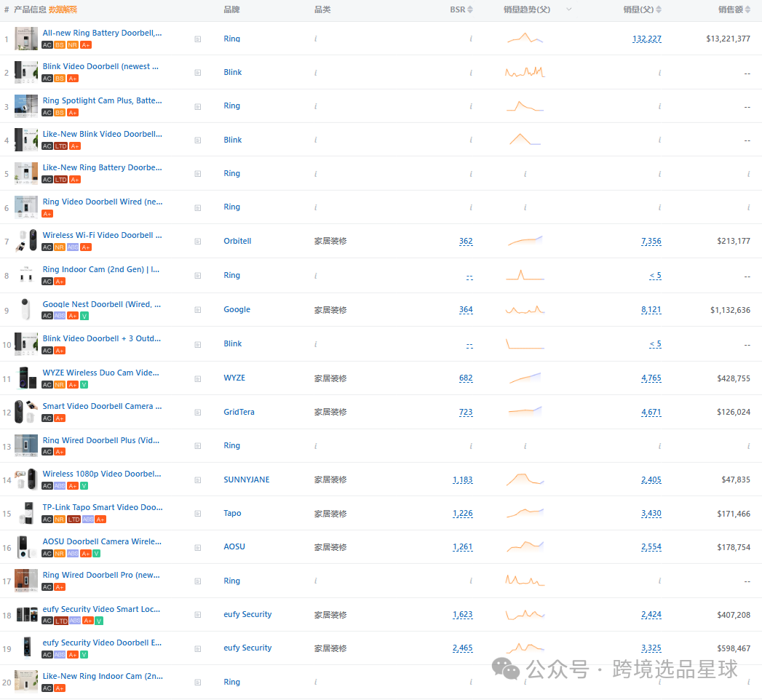Click BSR value 1,183
The width and height of the screenshot is (762, 700).
[x=463, y=480]
